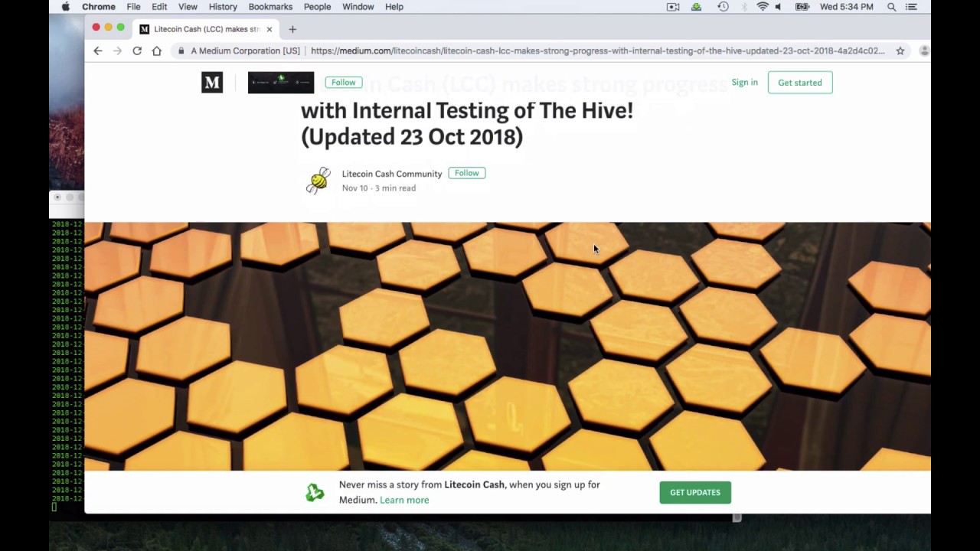The height and width of the screenshot is (551, 980).
Task: Open the Wi-Fi status menu
Action: (763, 7)
